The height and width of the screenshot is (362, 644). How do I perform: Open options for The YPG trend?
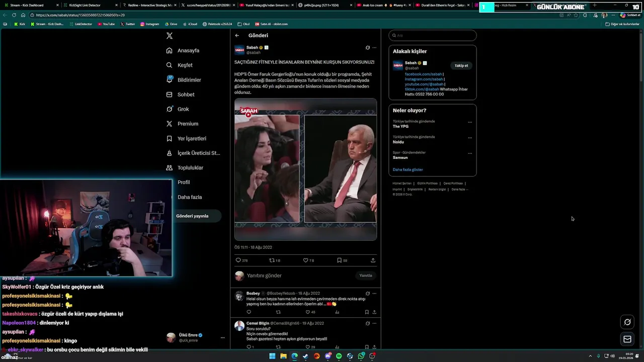point(470,122)
